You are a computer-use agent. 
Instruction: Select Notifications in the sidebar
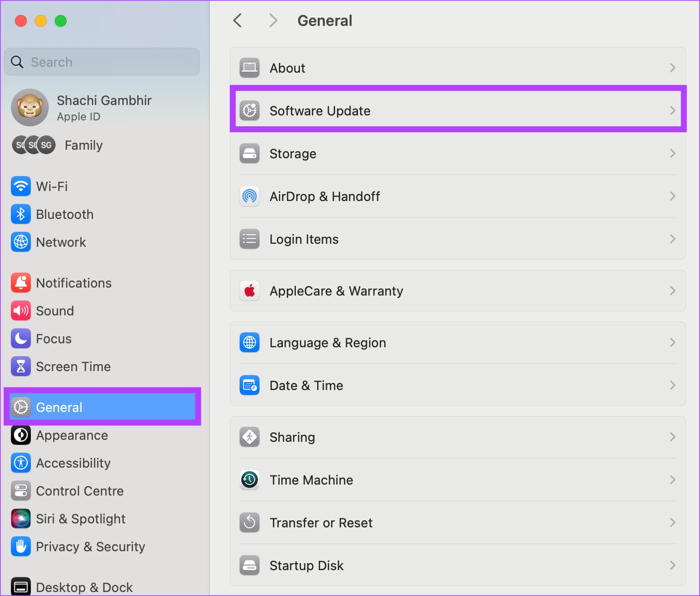click(74, 283)
